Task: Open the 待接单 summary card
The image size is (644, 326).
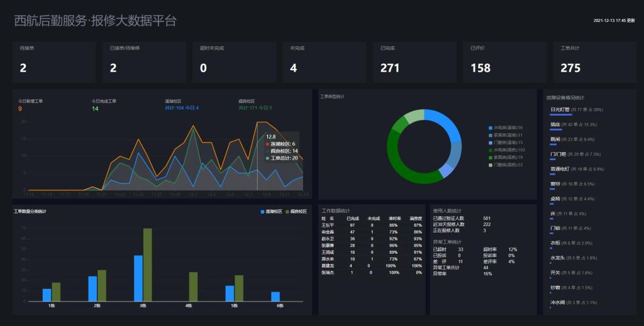Action: [53, 62]
